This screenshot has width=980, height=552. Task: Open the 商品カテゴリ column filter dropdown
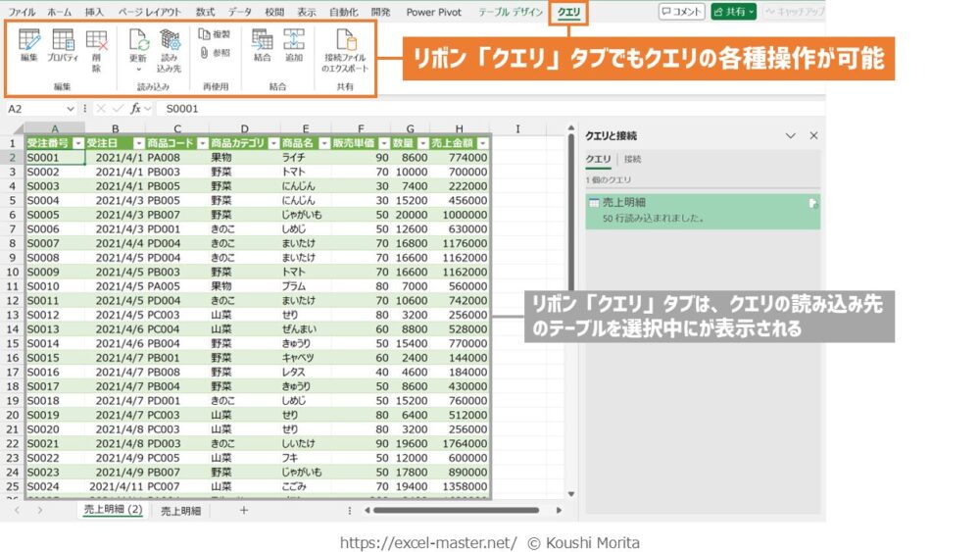(x=272, y=143)
